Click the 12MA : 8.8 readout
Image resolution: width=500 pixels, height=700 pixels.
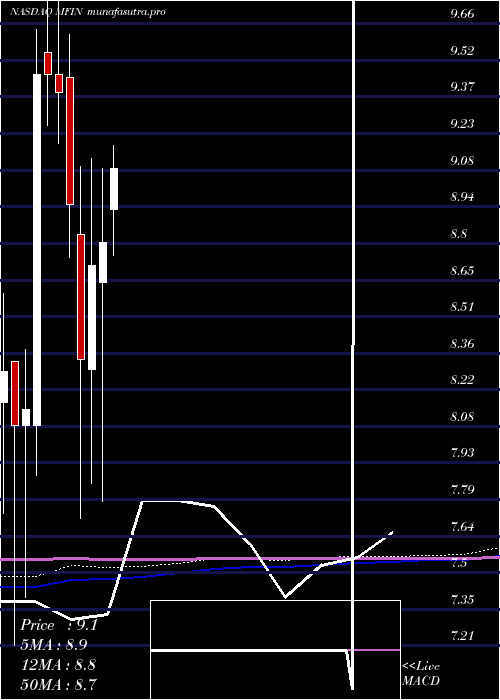click(58, 665)
